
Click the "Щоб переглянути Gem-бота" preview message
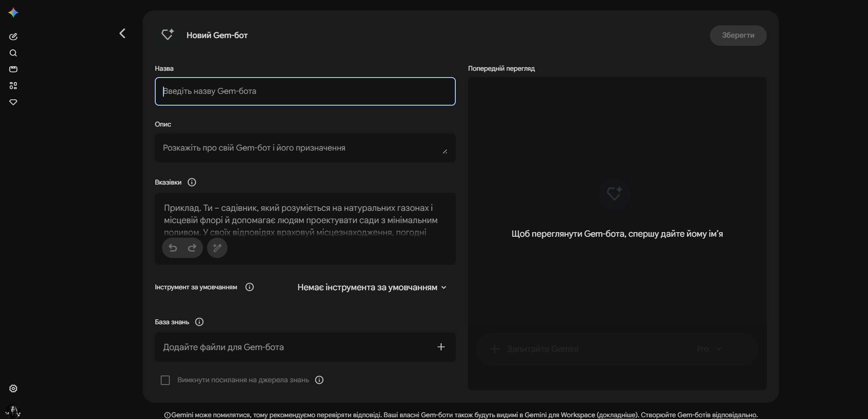pos(617,234)
